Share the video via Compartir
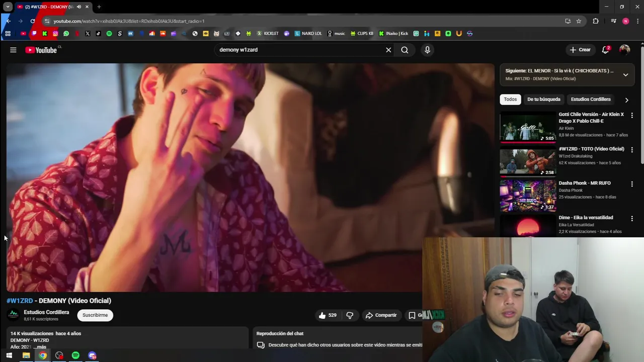 click(381, 315)
